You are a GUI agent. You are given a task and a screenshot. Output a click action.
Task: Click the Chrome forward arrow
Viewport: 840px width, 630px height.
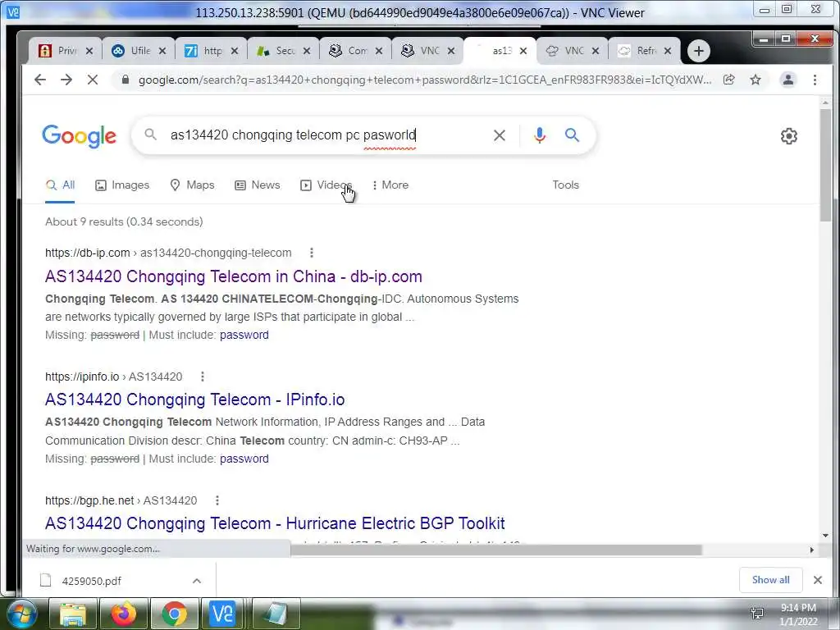click(66, 80)
